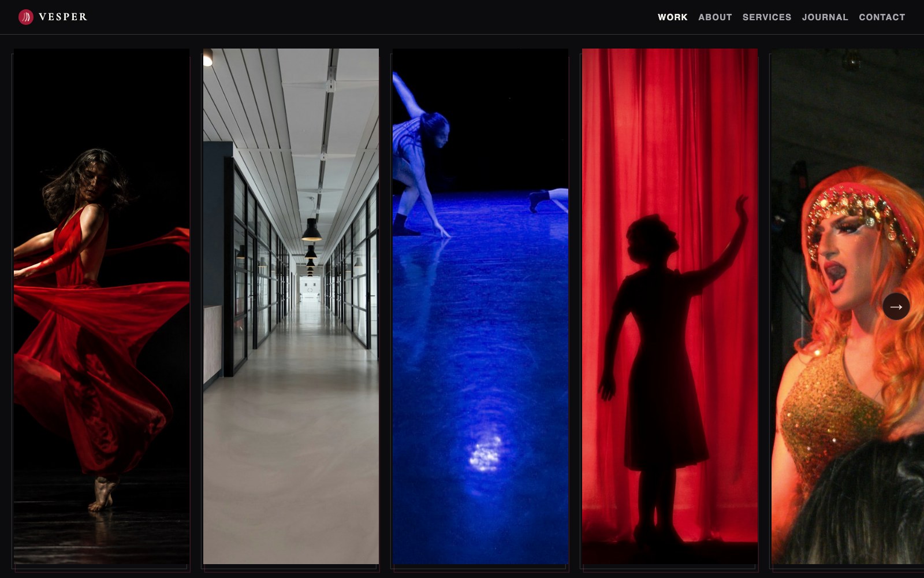This screenshot has width=924, height=578.
Task: Advance gallery with the next arrow button
Action: pos(896,306)
